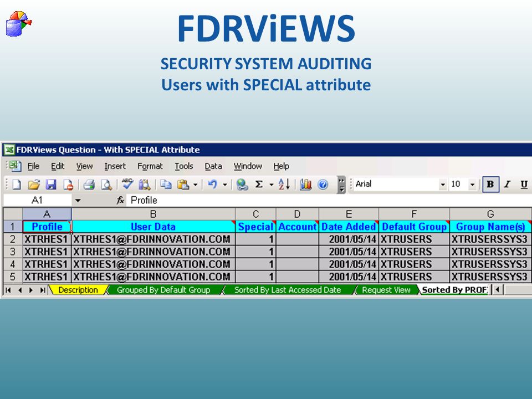
Task: Open the Help menu
Action: point(282,166)
